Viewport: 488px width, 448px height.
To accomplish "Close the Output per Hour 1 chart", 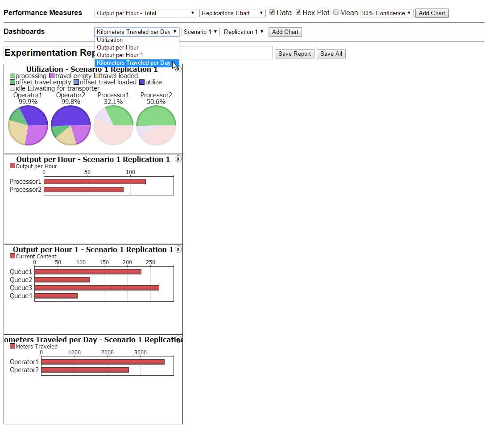I will tap(178, 249).
